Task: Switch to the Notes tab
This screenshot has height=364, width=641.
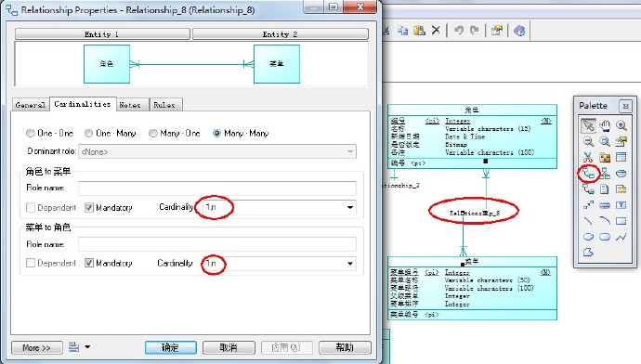Action: pos(130,105)
